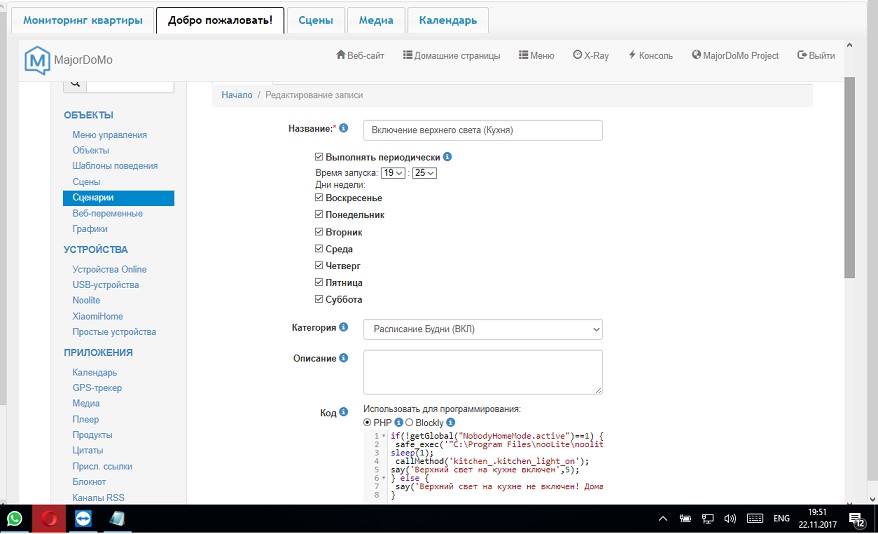Click into the Описание text area
This screenshot has width=878, height=534.
(x=482, y=372)
